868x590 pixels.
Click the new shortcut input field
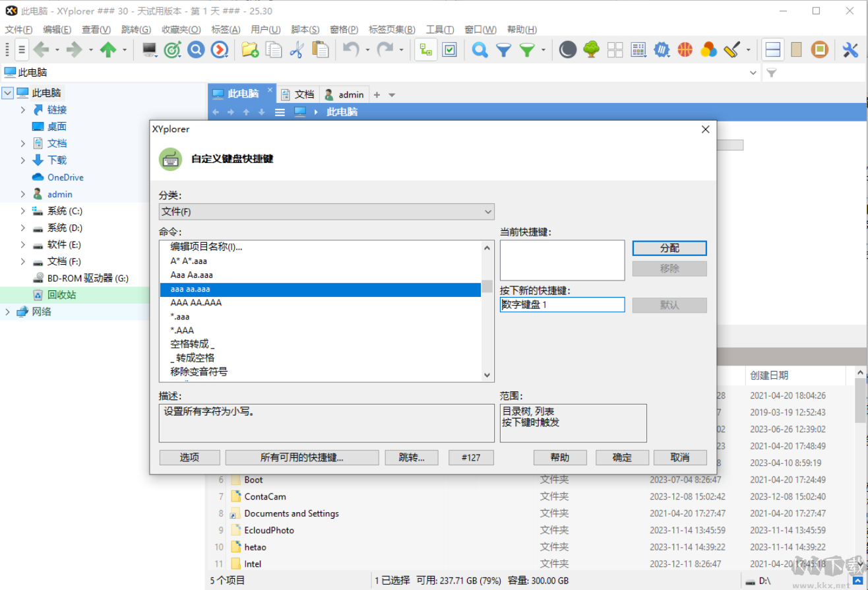561,304
